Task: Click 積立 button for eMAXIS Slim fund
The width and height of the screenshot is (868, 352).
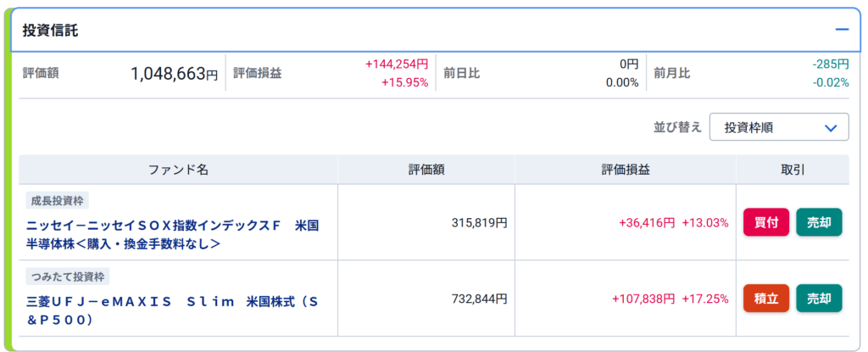Action: [766, 299]
